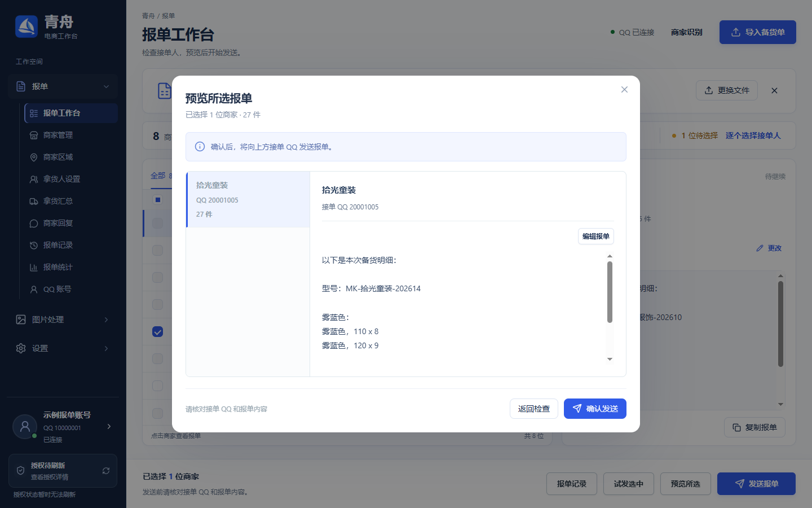Image resolution: width=812 pixels, height=508 pixels.
Task: Click 返回检查 to go back
Action: click(533, 409)
